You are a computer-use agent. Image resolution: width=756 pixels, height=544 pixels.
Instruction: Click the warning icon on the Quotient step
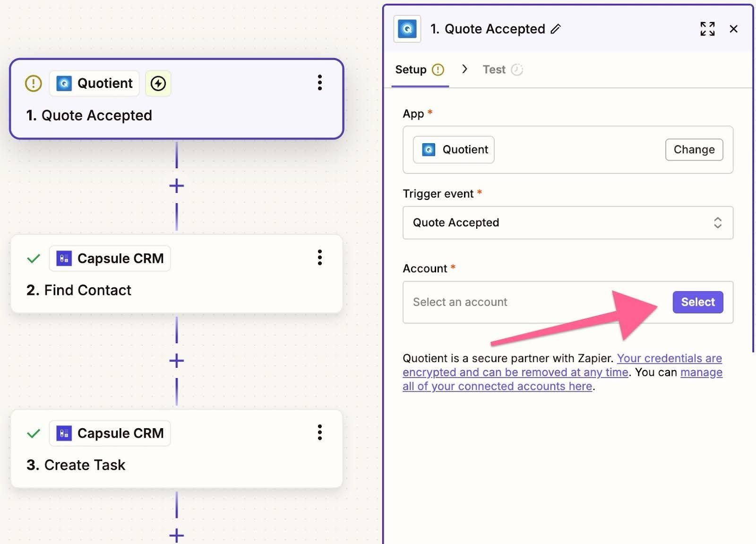coord(33,84)
